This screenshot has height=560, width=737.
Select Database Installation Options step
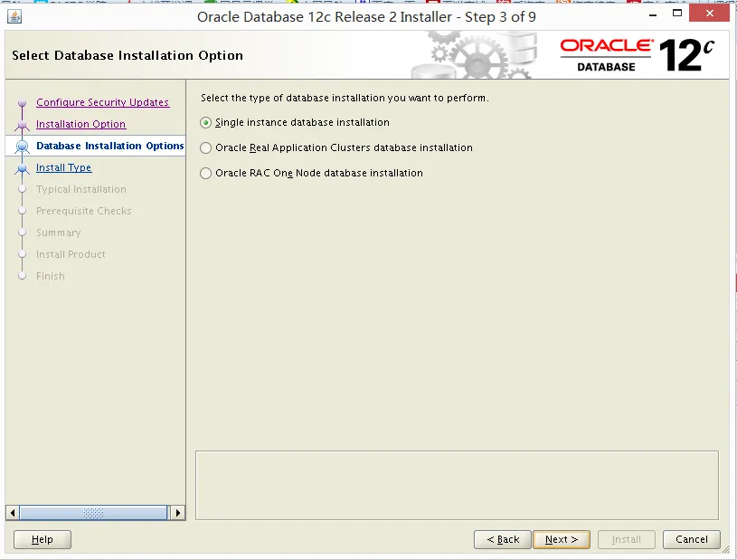point(110,146)
